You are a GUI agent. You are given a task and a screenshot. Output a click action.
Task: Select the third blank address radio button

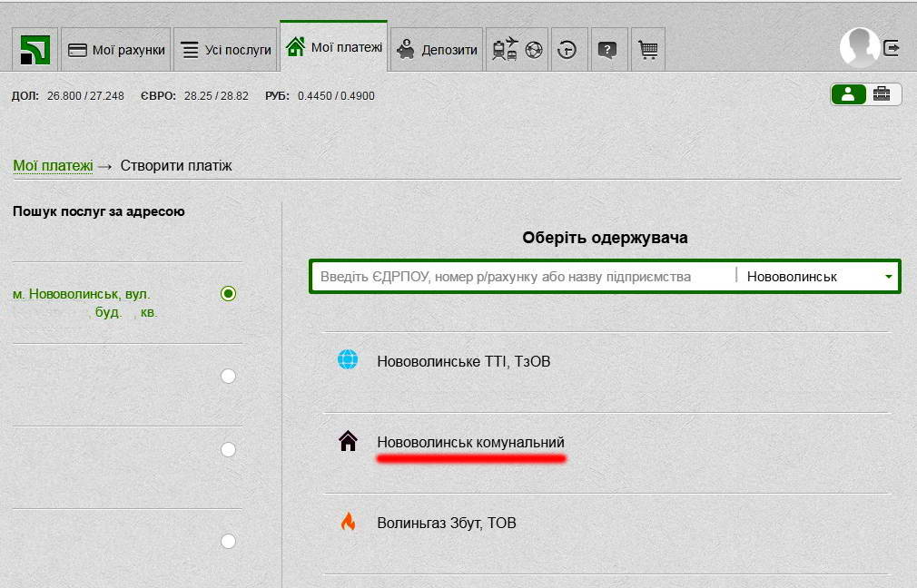pyautogui.click(x=228, y=449)
